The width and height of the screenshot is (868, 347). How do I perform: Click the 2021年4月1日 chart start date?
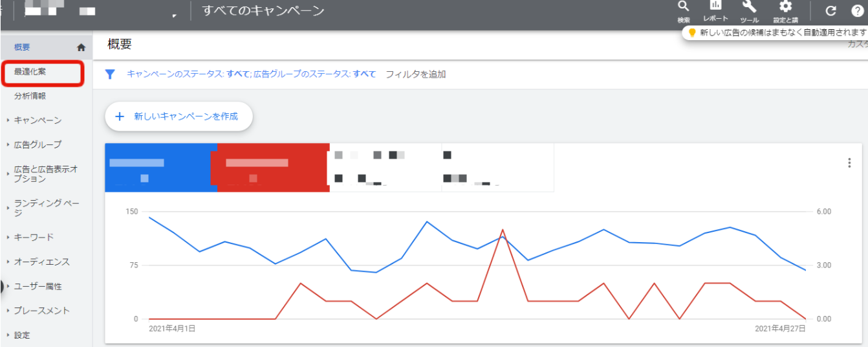(x=172, y=329)
